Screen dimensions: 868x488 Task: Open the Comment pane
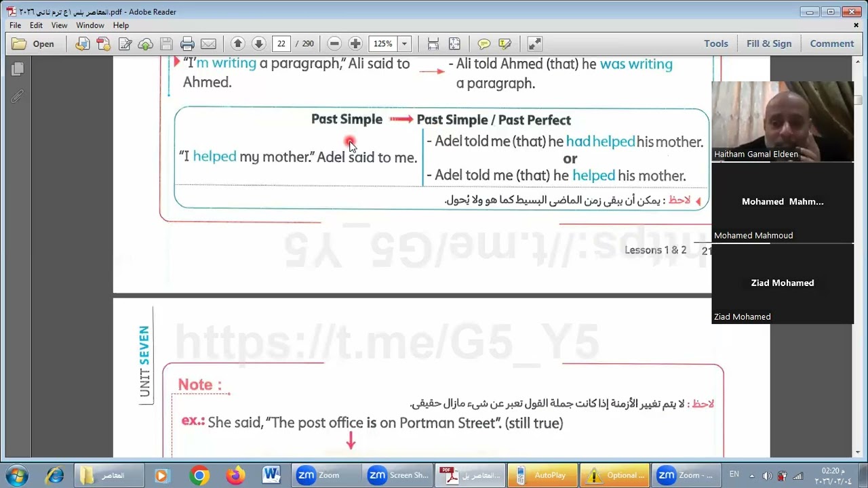click(x=832, y=44)
